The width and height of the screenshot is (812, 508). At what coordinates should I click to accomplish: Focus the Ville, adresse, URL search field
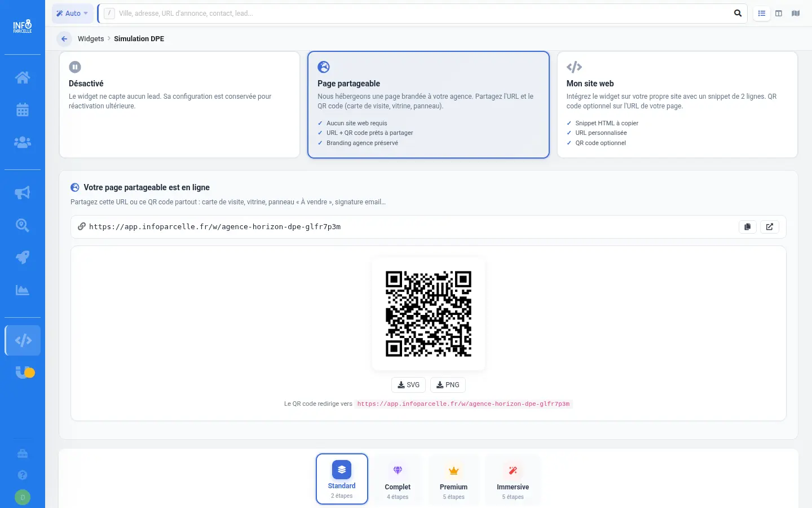coord(423,14)
